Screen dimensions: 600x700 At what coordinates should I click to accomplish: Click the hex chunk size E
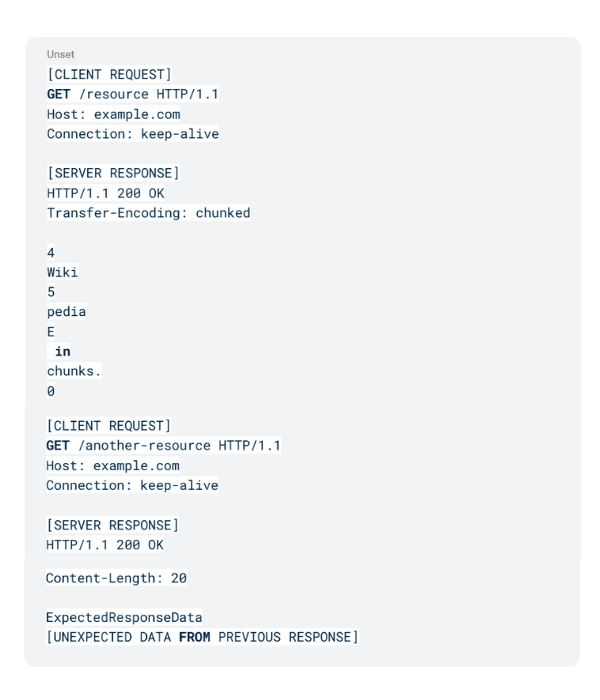(x=51, y=332)
